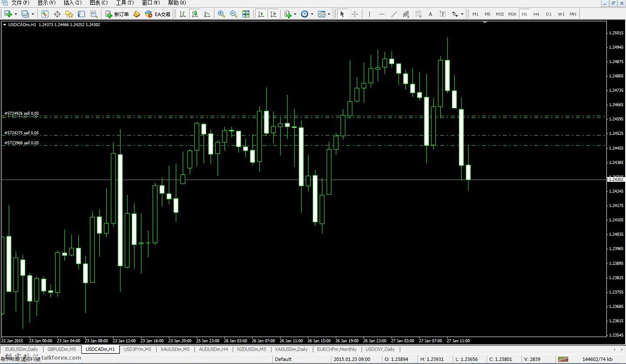Expand one-click trading triangle beside USDCADm,H1
626x364 pixels.
(5, 25)
